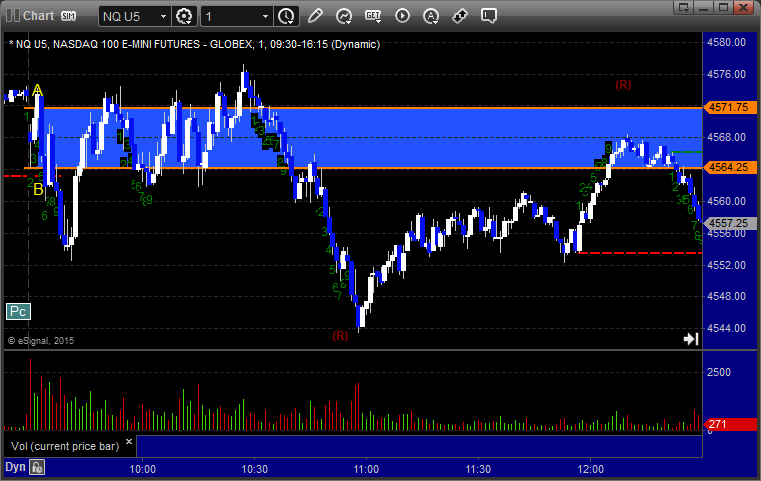
Task: Click the upper red (R) marker
Action: 623,85
